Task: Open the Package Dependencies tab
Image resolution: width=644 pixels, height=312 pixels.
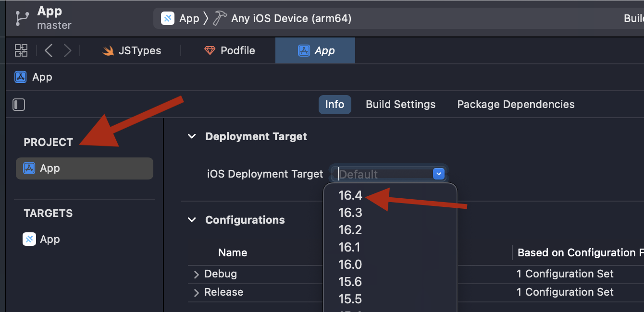Action: (x=516, y=105)
